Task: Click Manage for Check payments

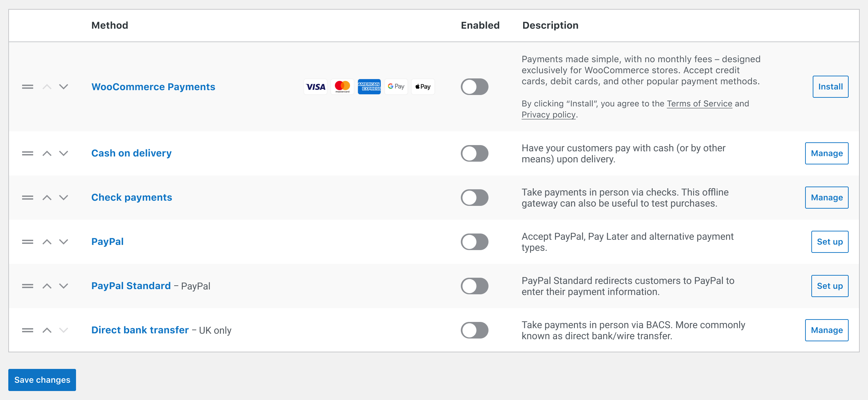Action: coord(826,198)
